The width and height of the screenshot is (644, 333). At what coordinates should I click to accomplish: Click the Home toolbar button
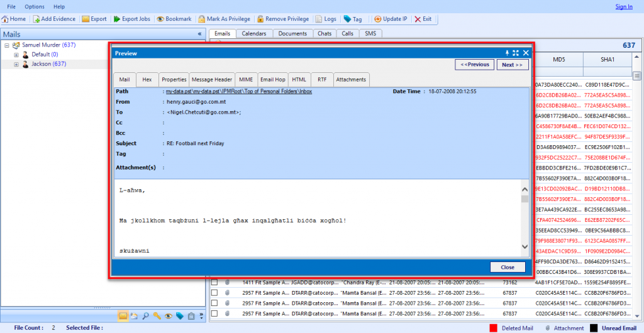coord(14,19)
